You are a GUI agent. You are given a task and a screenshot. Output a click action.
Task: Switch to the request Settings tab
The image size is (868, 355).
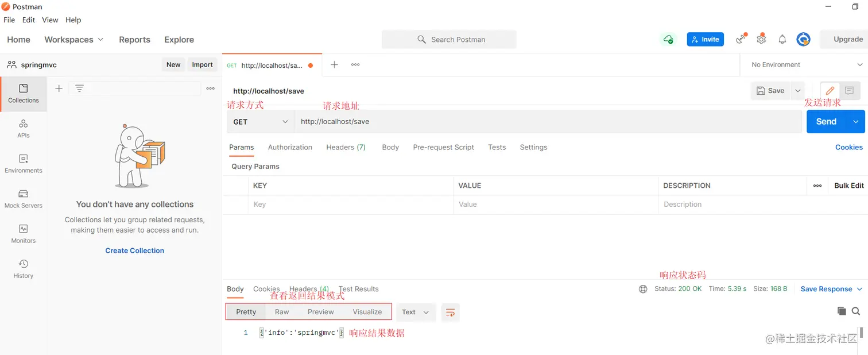coord(533,147)
